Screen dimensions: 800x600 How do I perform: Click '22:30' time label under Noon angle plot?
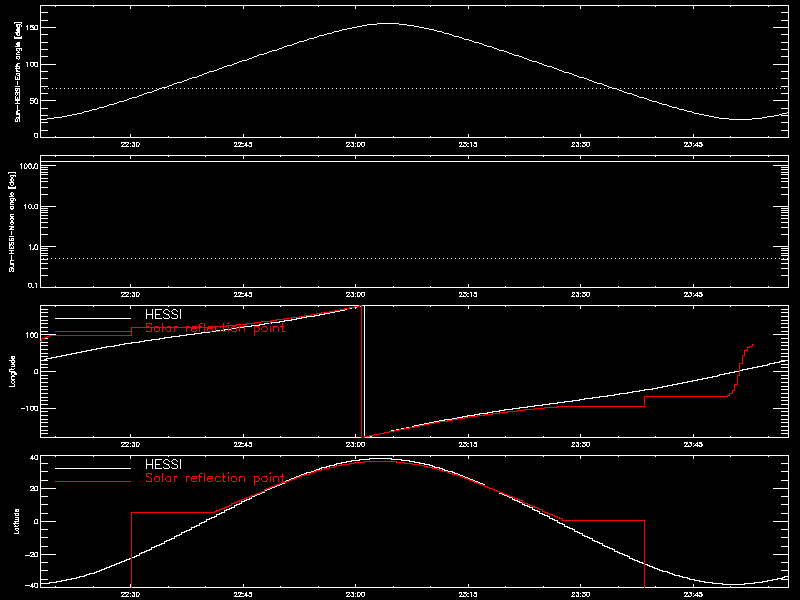click(131, 295)
